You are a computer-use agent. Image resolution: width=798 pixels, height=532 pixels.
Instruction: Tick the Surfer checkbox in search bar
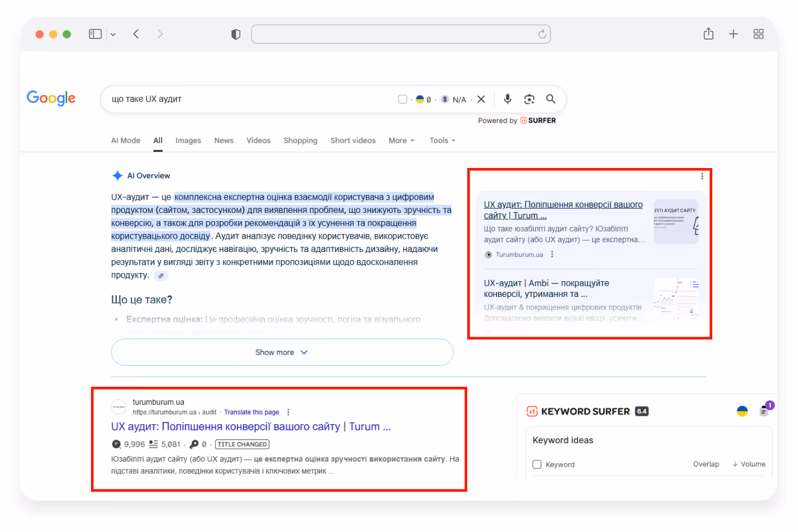click(402, 99)
